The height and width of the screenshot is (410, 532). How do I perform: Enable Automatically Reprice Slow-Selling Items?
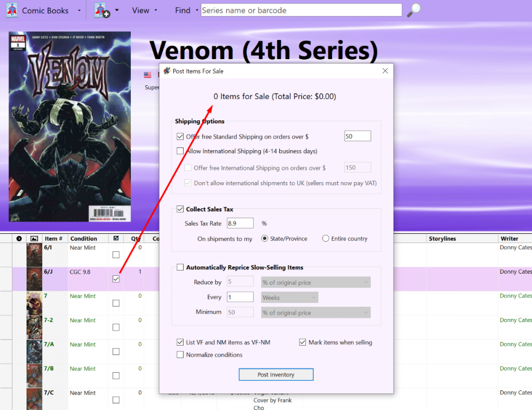pyautogui.click(x=180, y=267)
